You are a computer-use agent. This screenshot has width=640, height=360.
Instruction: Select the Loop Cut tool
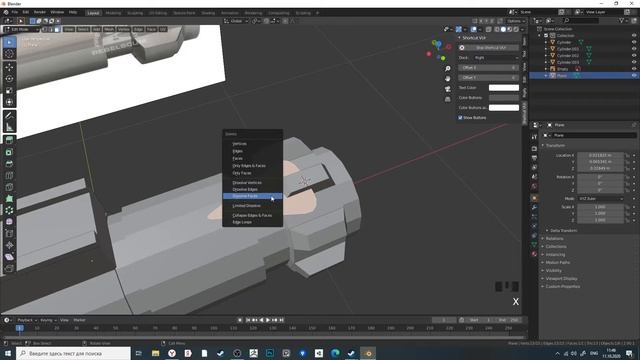click(9, 176)
